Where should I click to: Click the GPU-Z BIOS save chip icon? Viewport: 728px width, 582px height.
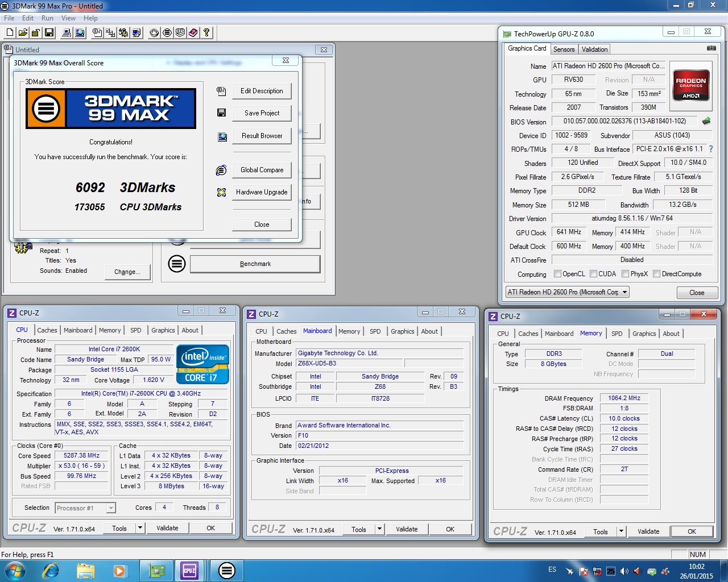(706, 121)
